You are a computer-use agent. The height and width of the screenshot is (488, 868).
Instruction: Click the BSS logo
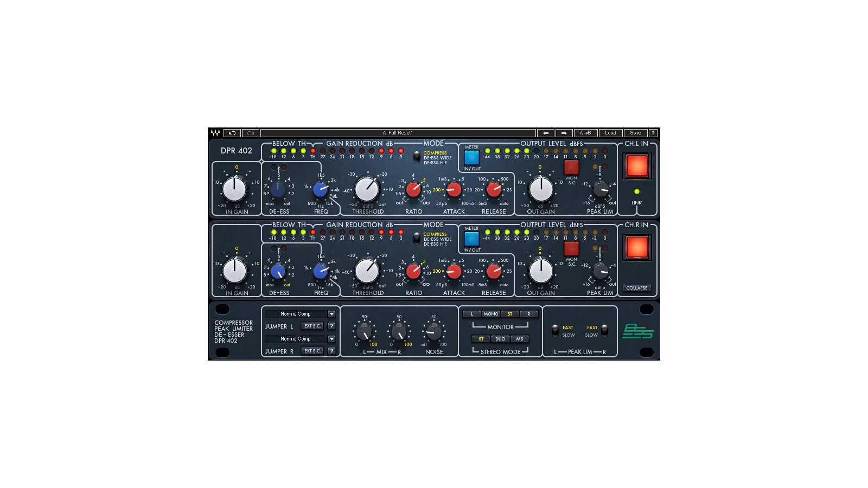pyautogui.click(x=637, y=331)
